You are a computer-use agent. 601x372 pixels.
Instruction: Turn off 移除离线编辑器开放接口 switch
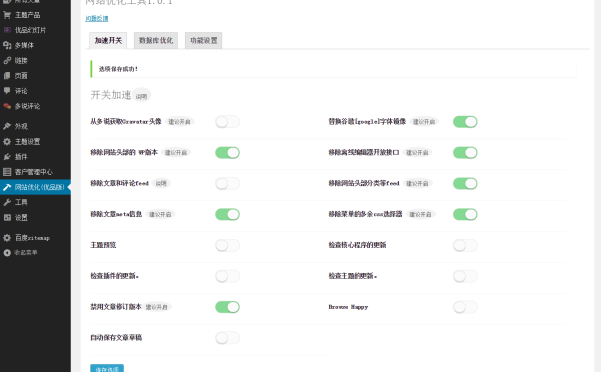point(465,152)
